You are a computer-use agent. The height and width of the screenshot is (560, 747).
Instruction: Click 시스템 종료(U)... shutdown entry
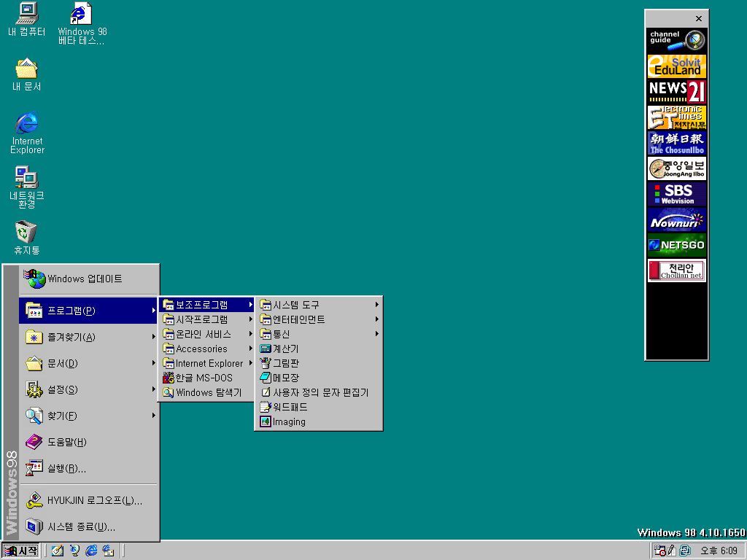(x=88, y=526)
